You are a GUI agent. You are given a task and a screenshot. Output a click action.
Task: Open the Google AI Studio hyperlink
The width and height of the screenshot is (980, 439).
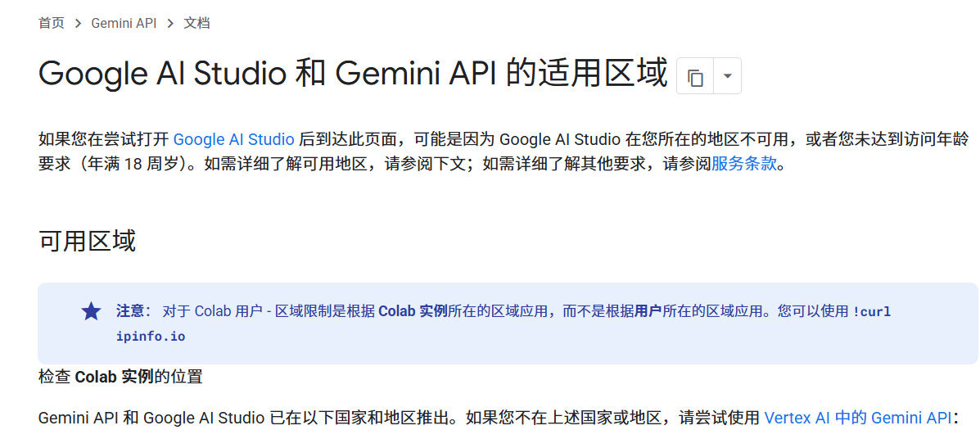(x=233, y=139)
